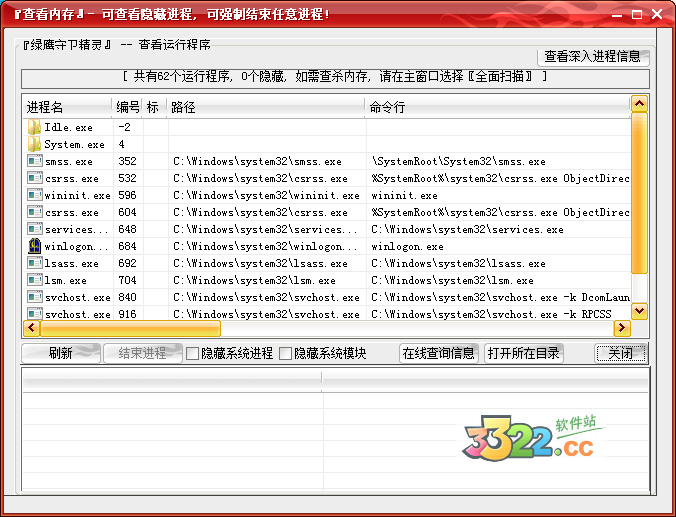Select the Idle.exe process row
This screenshot has height=517, width=676.
pos(327,127)
